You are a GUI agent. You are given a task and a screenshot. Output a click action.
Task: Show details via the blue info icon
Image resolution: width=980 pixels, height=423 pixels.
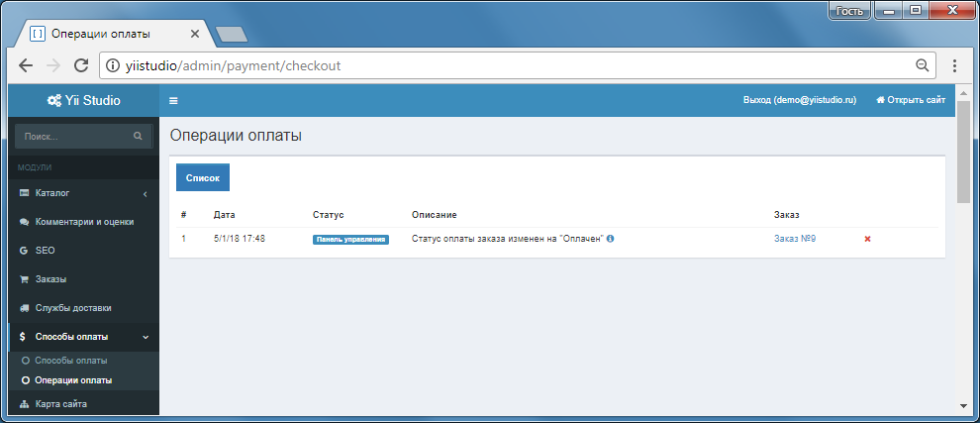click(x=611, y=239)
